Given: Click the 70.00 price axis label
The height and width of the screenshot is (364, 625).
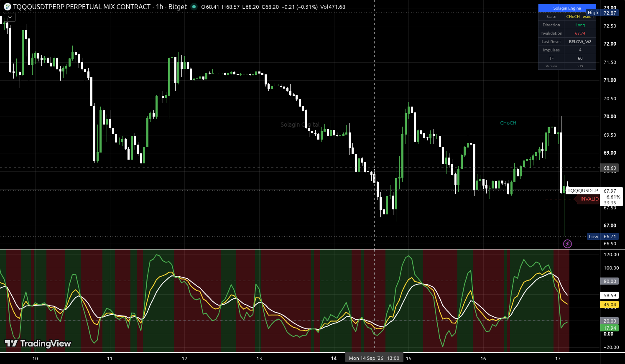Looking at the screenshot, I should click(x=610, y=117).
